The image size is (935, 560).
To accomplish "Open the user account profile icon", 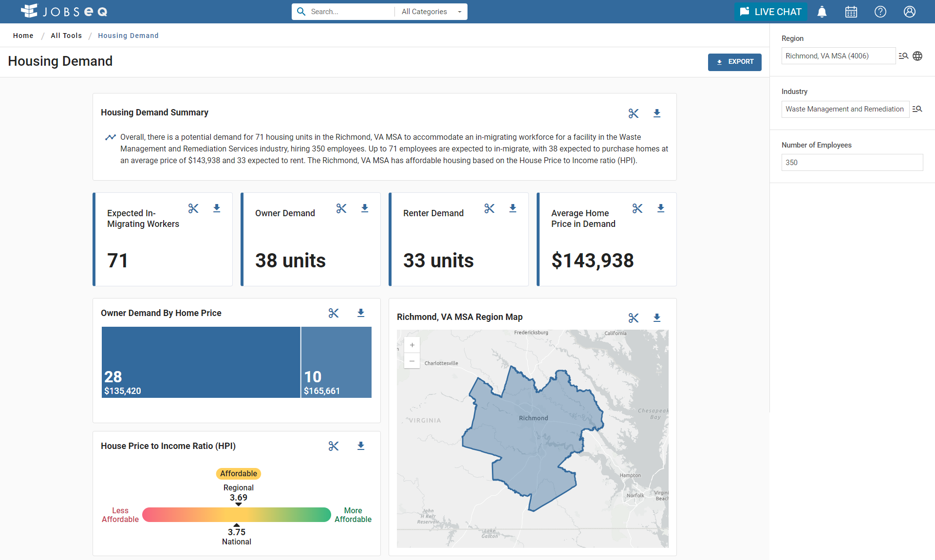I will tap(910, 12).
